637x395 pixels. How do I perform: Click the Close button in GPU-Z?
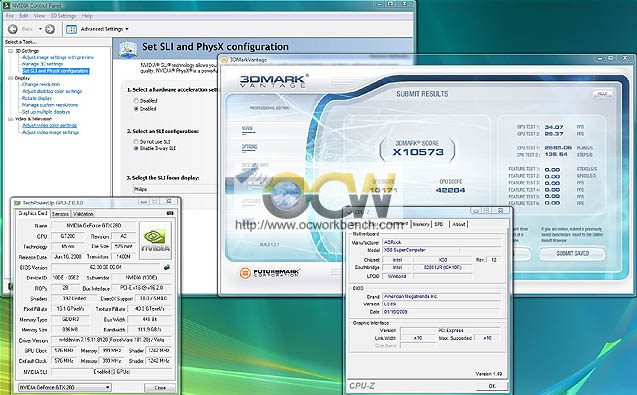pyautogui.click(x=160, y=388)
